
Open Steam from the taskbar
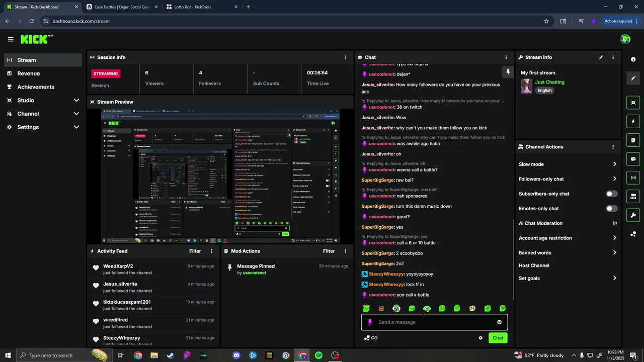pyautogui.click(x=171, y=355)
